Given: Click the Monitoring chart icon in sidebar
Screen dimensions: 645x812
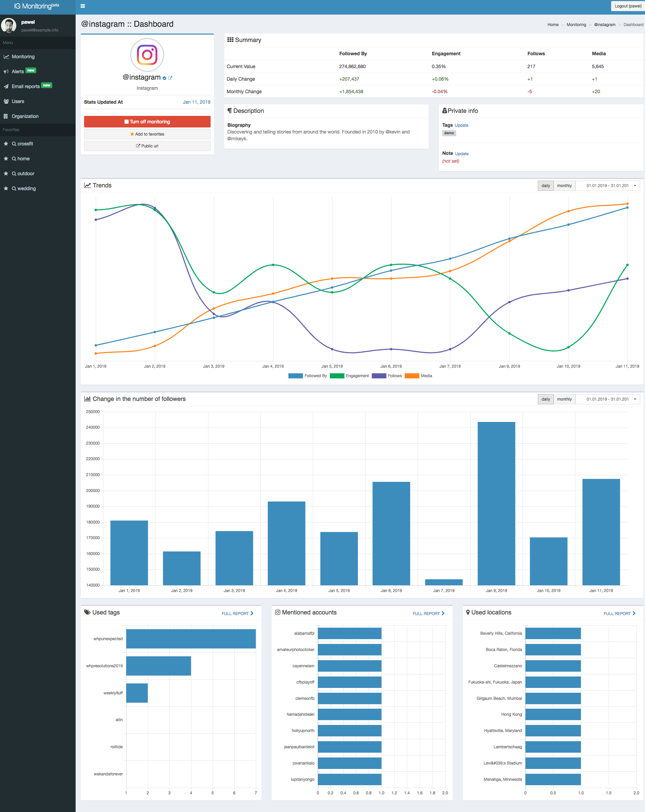Looking at the screenshot, I should 6,57.
